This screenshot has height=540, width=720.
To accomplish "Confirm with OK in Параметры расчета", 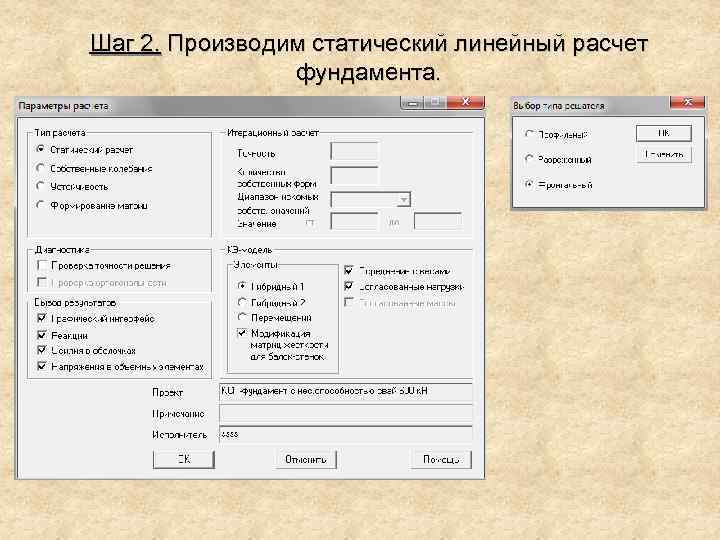I will coord(184,459).
